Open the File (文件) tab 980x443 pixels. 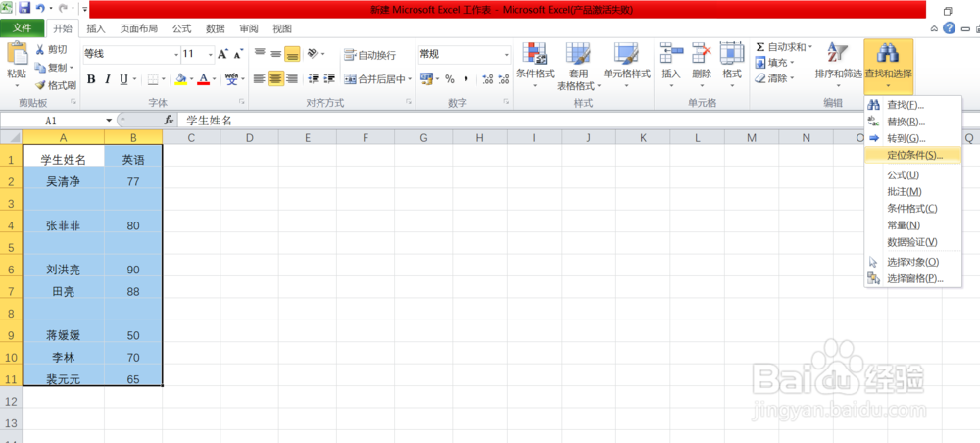(x=22, y=28)
